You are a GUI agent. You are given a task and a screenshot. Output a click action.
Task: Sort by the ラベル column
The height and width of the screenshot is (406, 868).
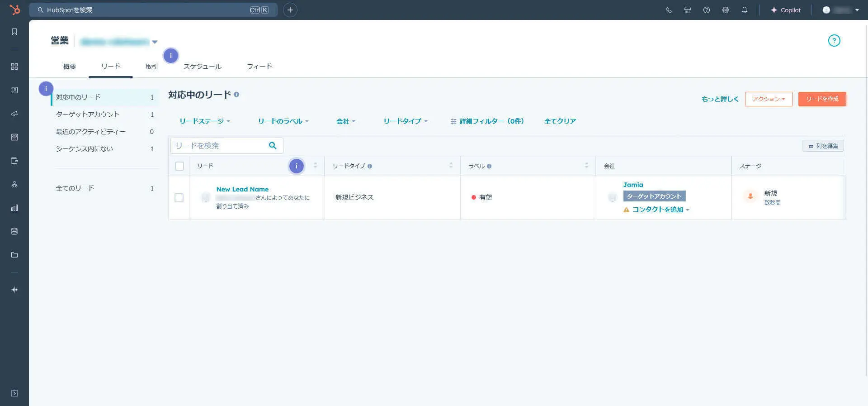pos(586,166)
